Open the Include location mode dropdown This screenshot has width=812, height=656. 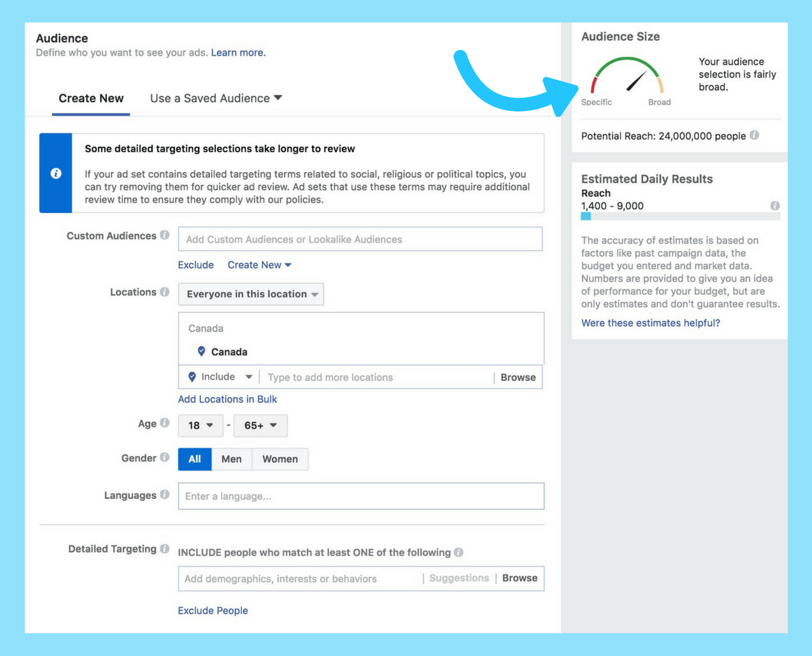tap(221, 377)
